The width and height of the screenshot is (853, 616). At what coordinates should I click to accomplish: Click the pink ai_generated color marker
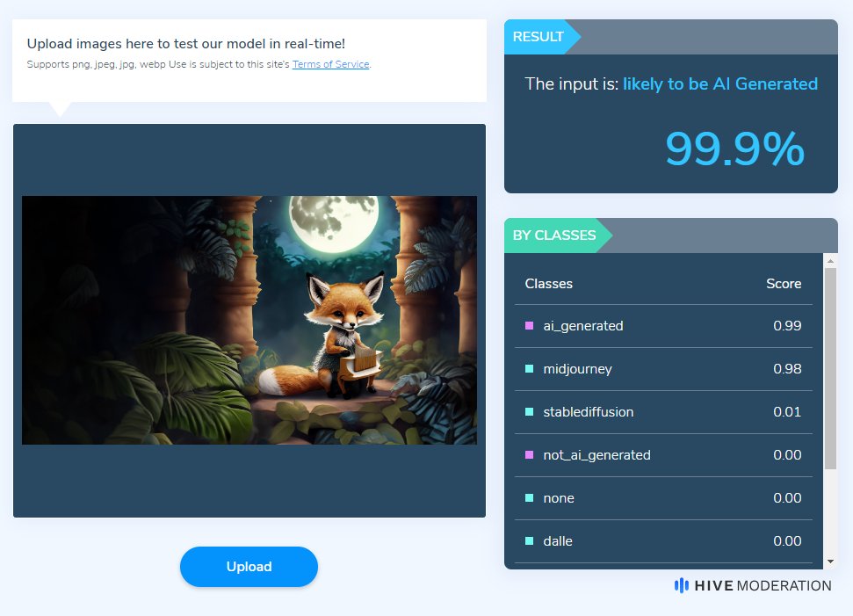pos(529,325)
